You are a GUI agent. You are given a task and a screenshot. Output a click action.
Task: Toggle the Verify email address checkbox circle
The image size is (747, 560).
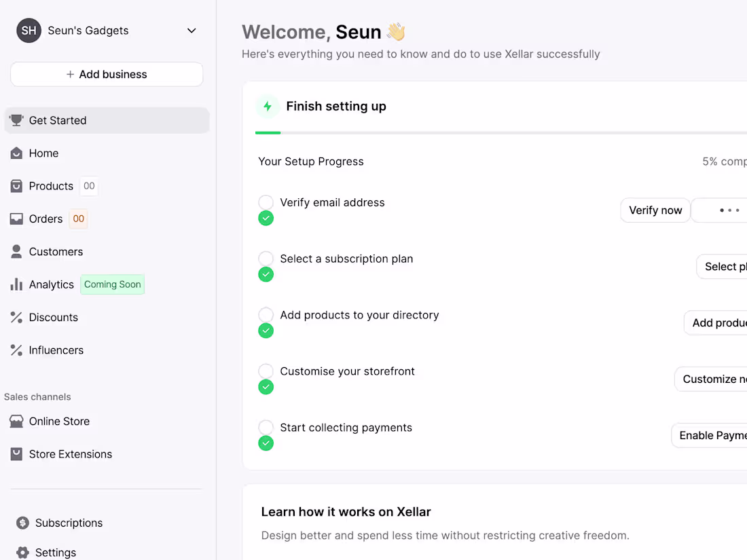266,202
